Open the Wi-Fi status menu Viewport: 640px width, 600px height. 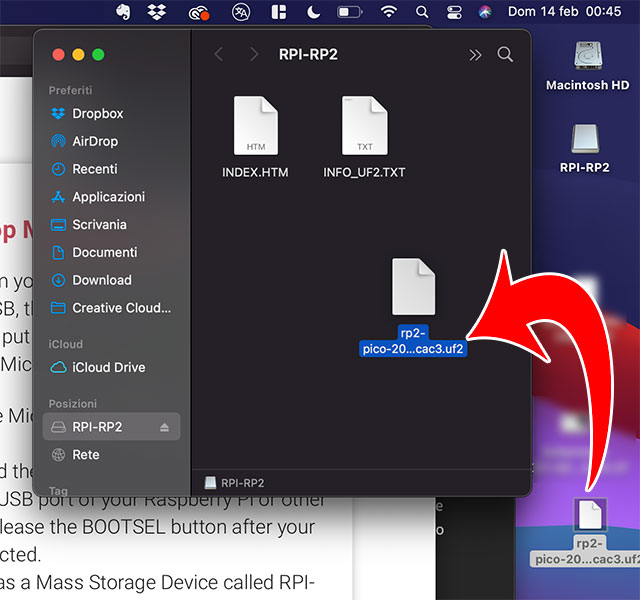click(x=388, y=12)
